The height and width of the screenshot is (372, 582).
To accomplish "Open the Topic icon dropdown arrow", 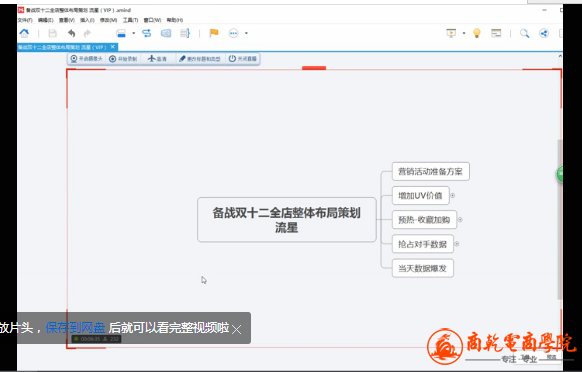I will (x=134, y=33).
